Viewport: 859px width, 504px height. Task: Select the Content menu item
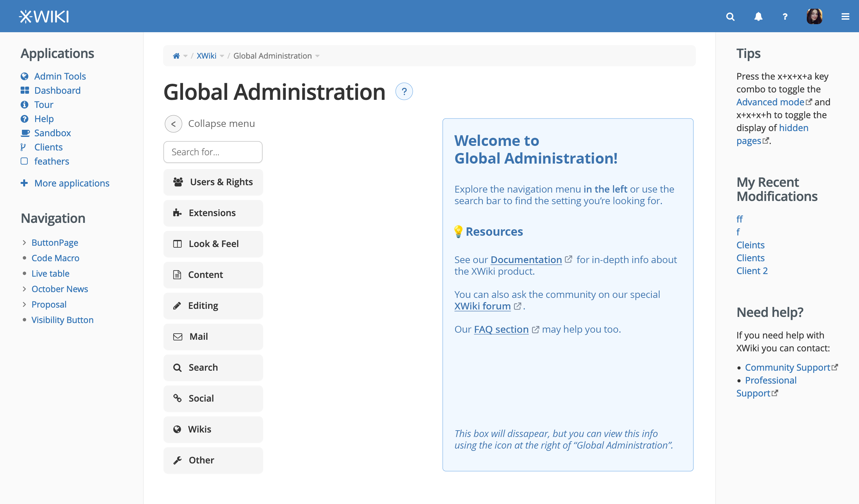pyautogui.click(x=213, y=275)
